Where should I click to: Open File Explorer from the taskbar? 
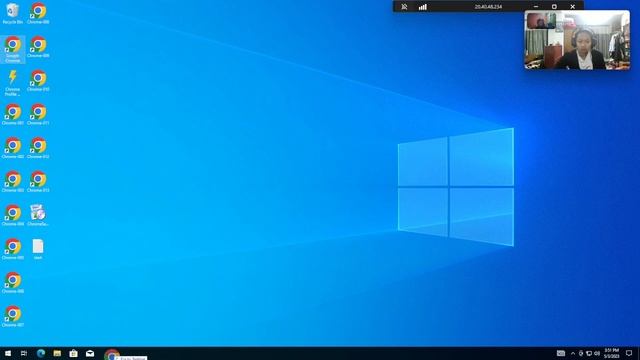(57, 353)
